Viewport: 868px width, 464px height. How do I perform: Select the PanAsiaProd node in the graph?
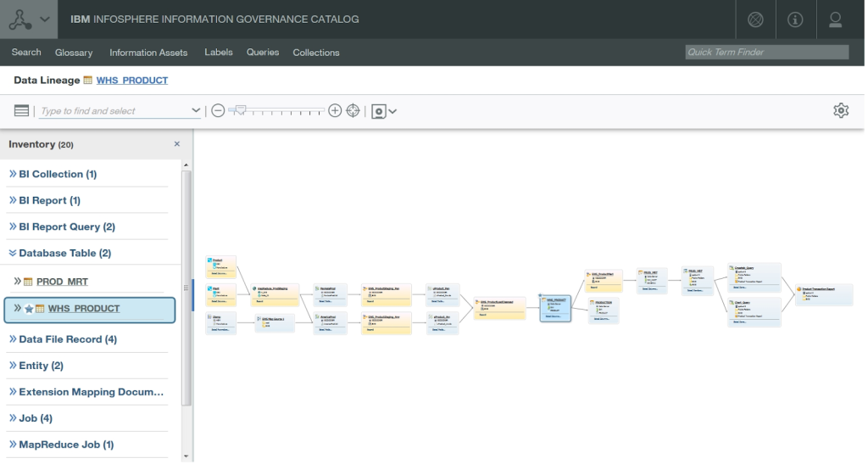330,295
